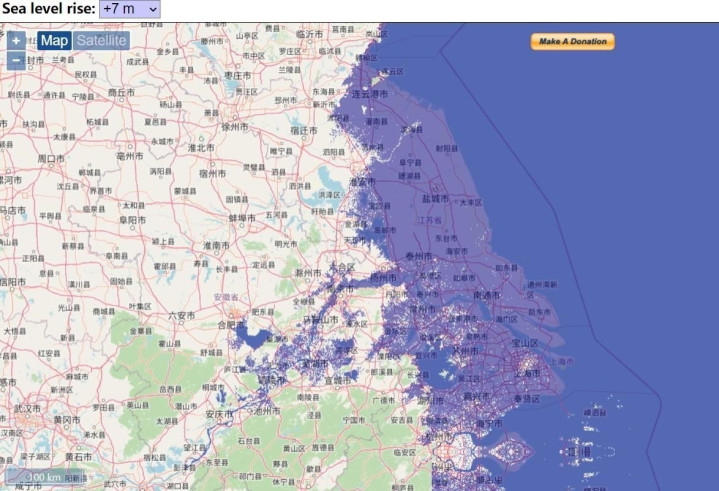Click the 周口市 city label
Image resolution: width=719 pixels, height=491 pixels.
[51, 159]
